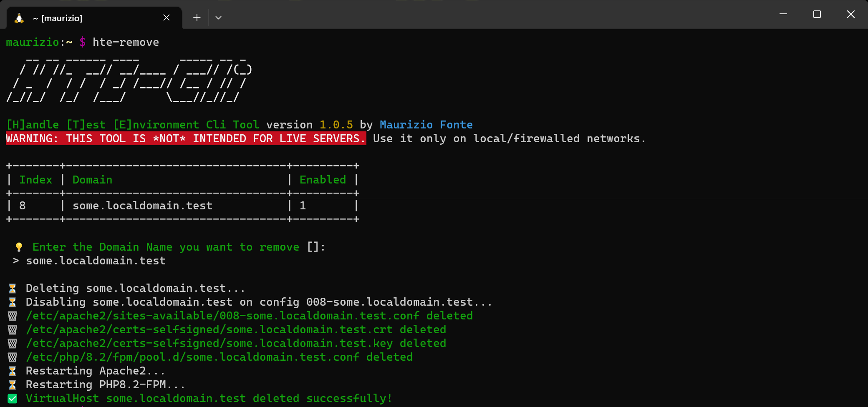Close the ~ [maurizio] tab
The width and height of the screenshot is (868, 407).
(x=166, y=18)
